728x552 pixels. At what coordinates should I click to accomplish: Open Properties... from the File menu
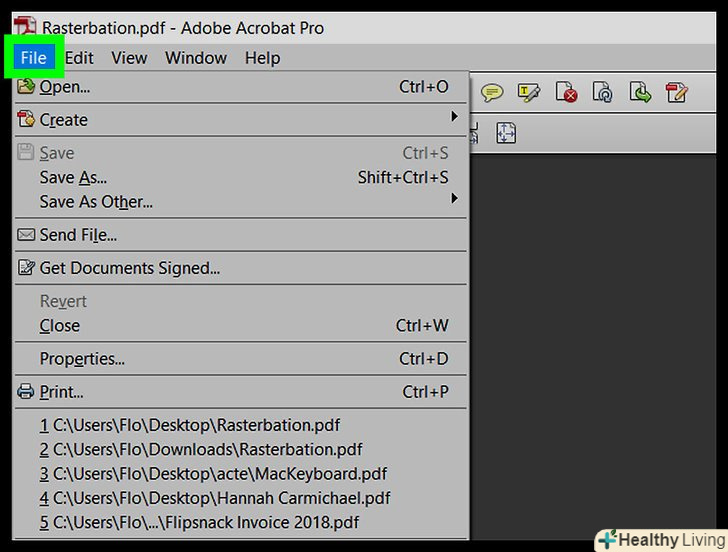240,358
